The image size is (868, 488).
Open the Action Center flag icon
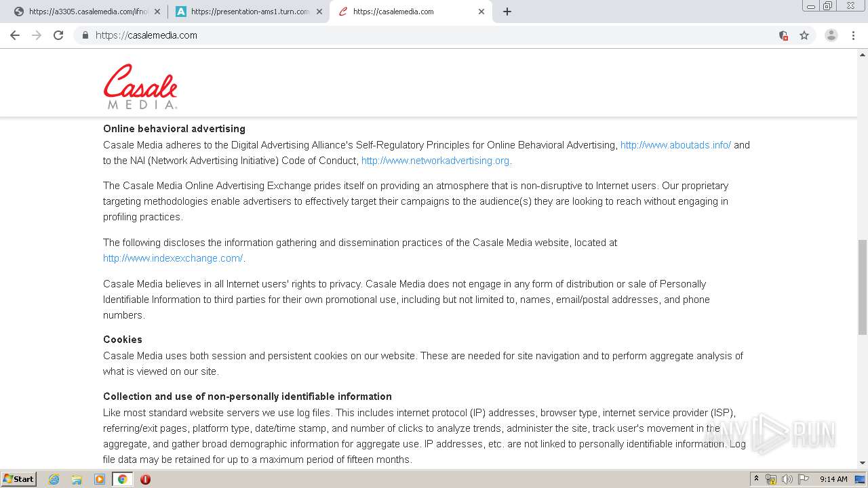coord(804,479)
